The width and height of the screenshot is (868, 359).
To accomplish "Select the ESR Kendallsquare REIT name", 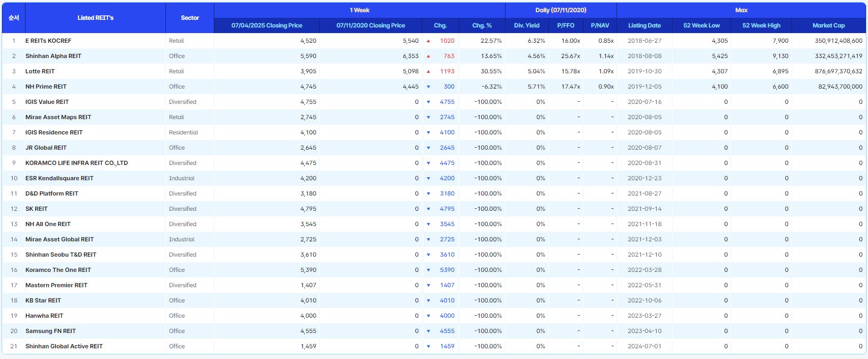I will coord(60,178).
